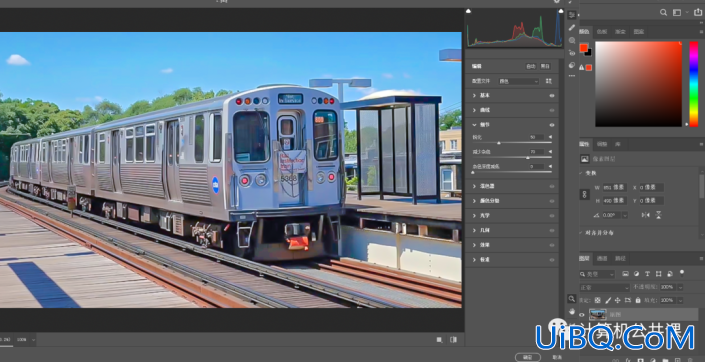
Task: Open the red eye removal tool
Action: [571, 53]
